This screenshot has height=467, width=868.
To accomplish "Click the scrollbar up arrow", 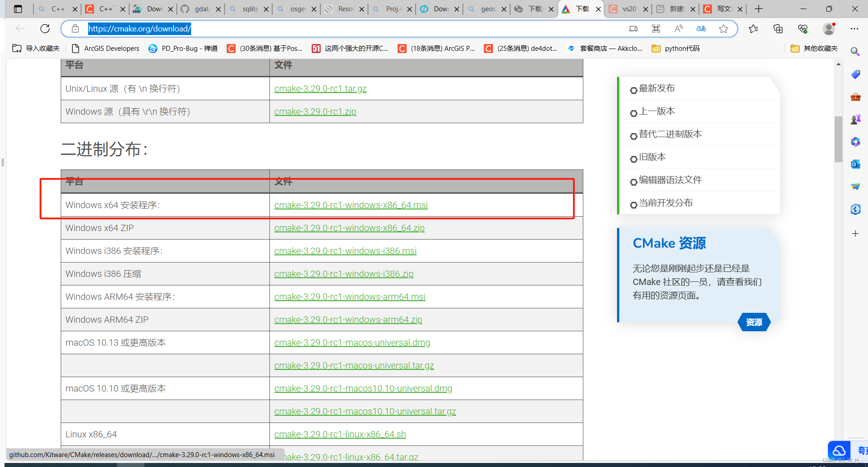I will [838, 64].
